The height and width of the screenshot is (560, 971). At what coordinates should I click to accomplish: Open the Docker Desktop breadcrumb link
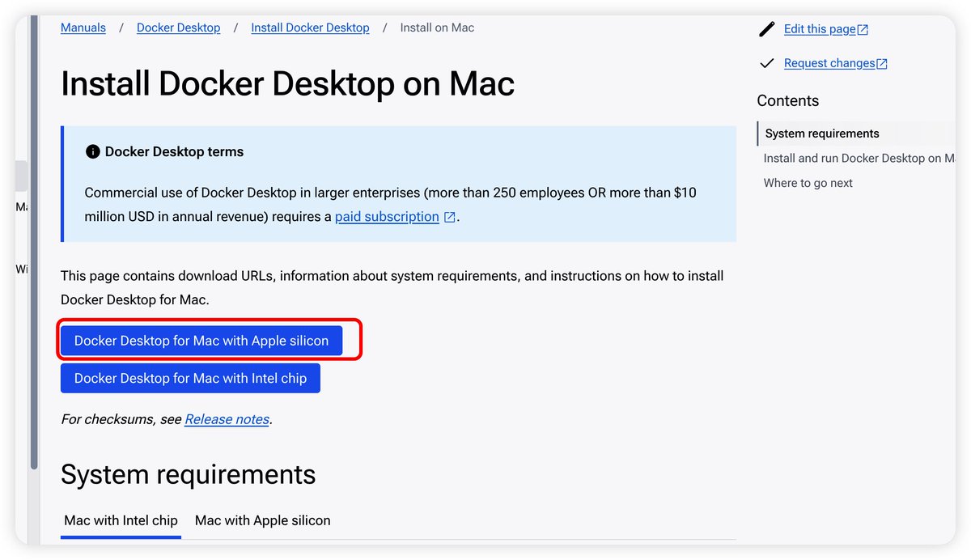[178, 28]
